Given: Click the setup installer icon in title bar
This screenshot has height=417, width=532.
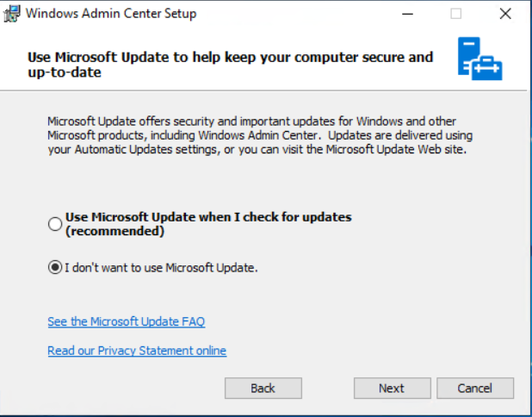Looking at the screenshot, I should point(11,14).
